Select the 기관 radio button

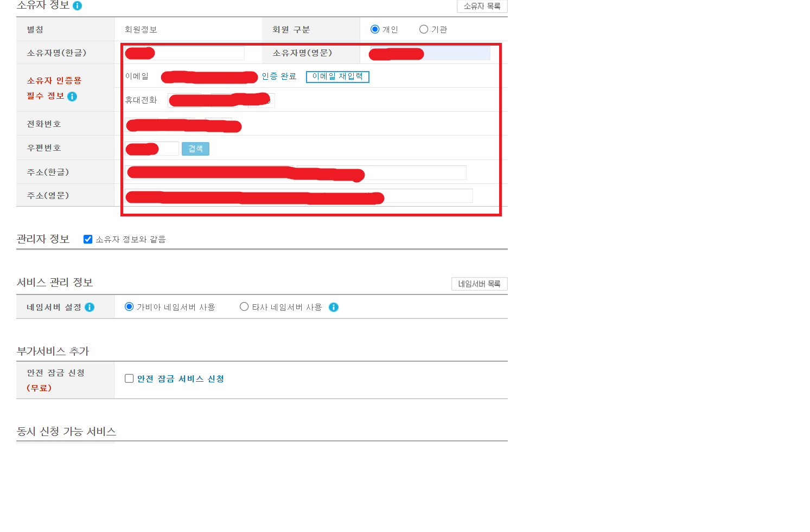(424, 29)
